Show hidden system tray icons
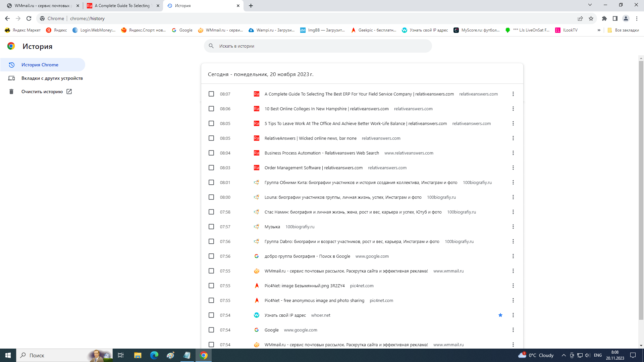This screenshot has width=644, height=362. pos(563,355)
